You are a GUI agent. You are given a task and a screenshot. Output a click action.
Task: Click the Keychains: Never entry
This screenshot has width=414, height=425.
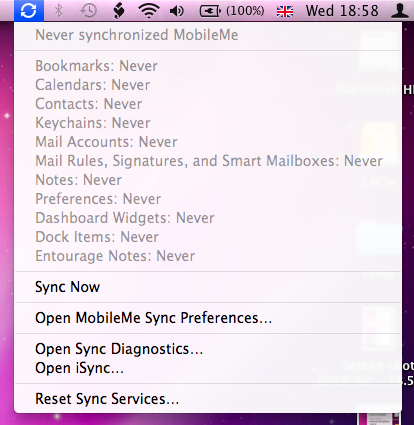208,123
